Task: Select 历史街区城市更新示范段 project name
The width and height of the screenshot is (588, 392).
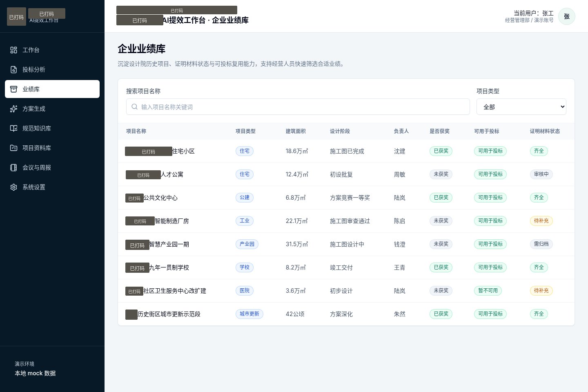Action: (169, 314)
